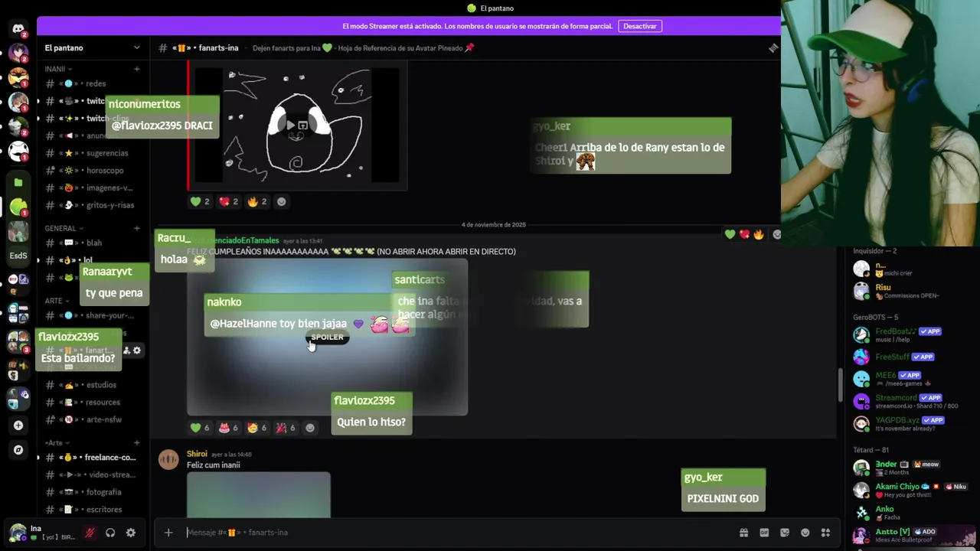Screen dimensions: 980x551
Task: Click Shiroi's avatar in chat
Action: tap(168, 459)
